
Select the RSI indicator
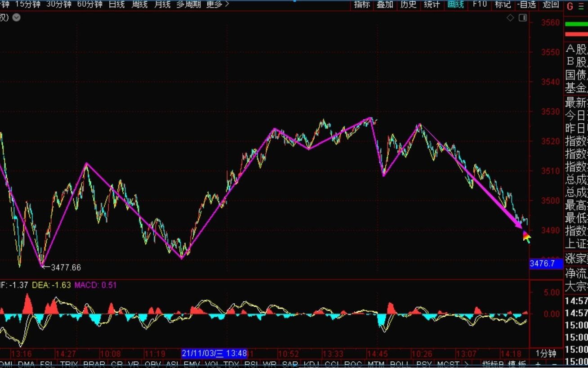click(x=251, y=364)
